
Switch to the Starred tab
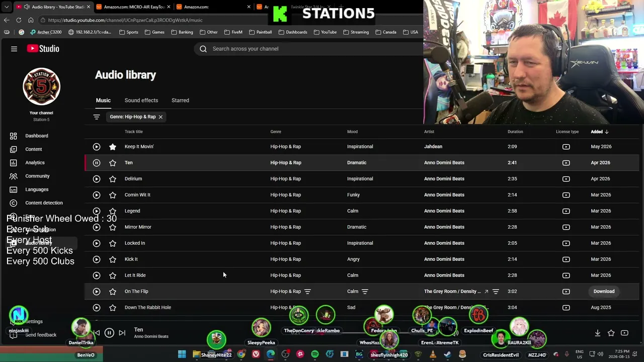point(180,101)
